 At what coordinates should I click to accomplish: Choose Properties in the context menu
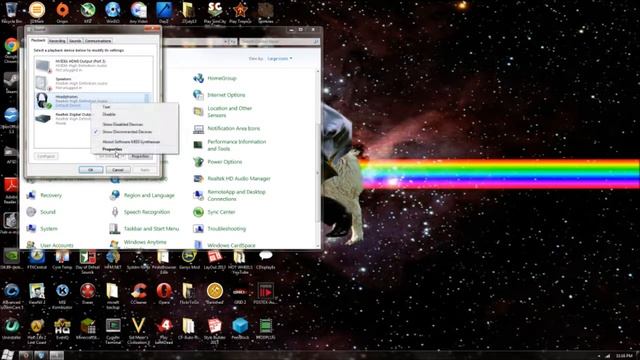[x=112, y=149]
